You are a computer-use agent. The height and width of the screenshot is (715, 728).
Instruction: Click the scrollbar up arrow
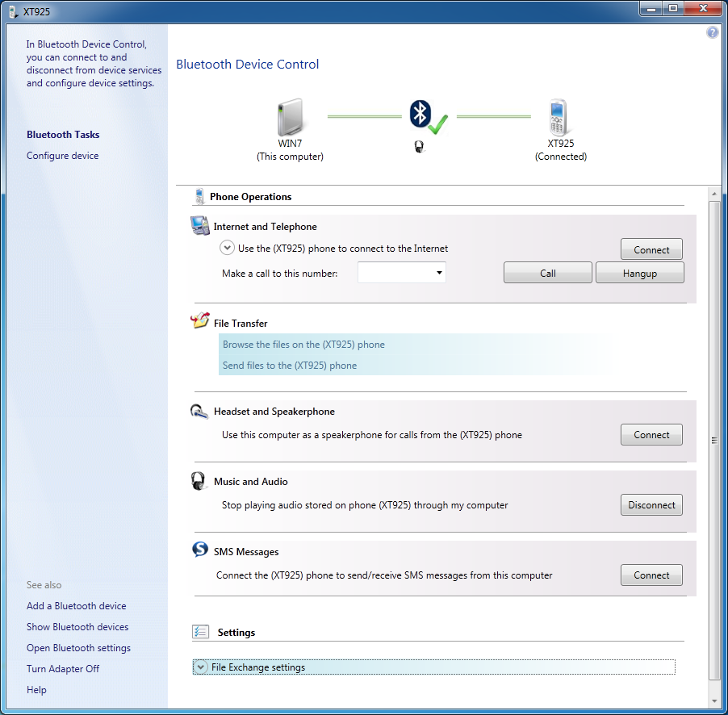point(714,193)
